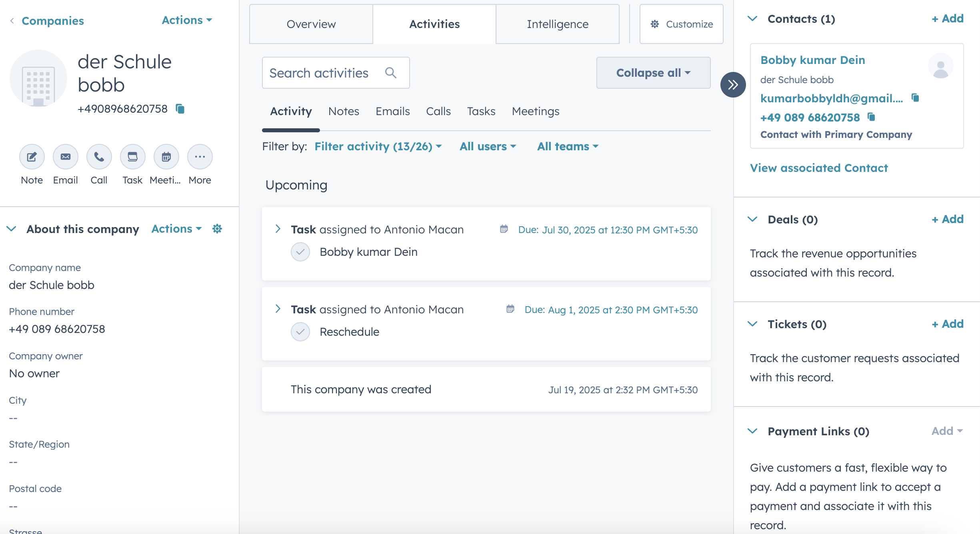This screenshot has width=980, height=534.
Task: Switch to the Overview tab
Action: click(311, 24)
